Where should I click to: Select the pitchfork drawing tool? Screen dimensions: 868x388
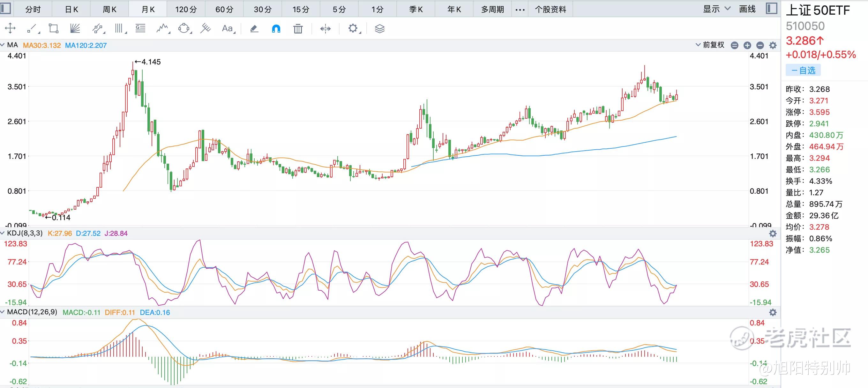206,28
